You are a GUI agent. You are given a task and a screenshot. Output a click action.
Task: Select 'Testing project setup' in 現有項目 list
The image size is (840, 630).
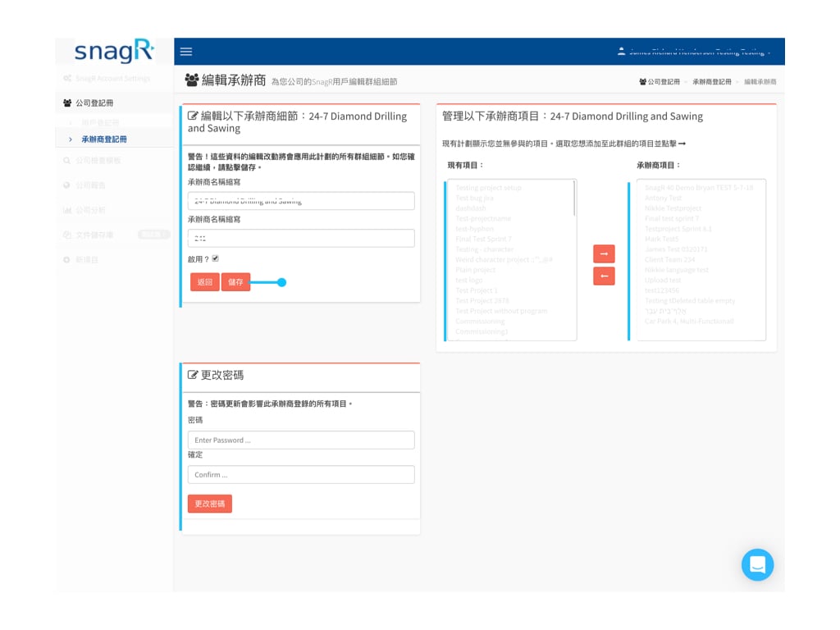pyautogui.click(x=488, y=188)
